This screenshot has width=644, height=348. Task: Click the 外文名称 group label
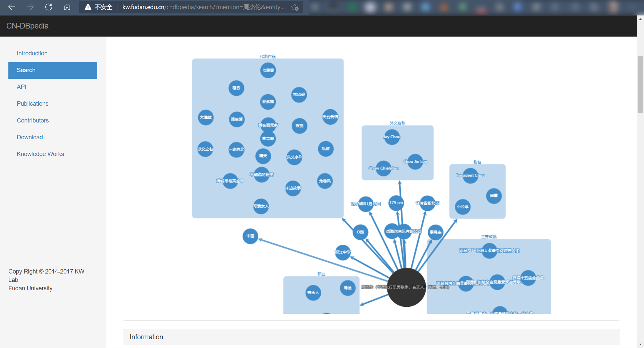coord(397,123)
